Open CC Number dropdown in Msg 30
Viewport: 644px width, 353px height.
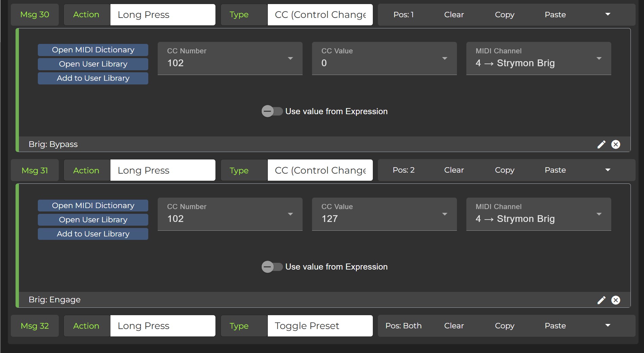230,58
